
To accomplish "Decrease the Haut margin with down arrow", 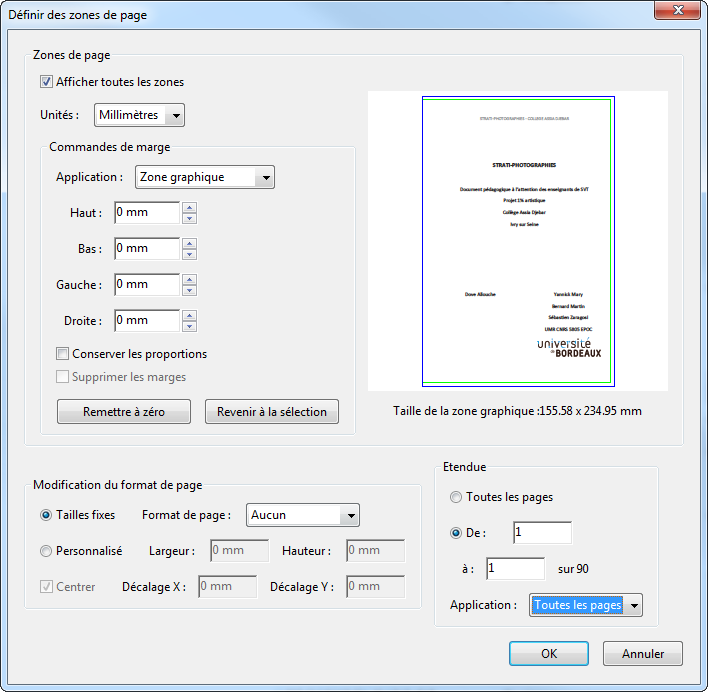I will coord(190,218).
